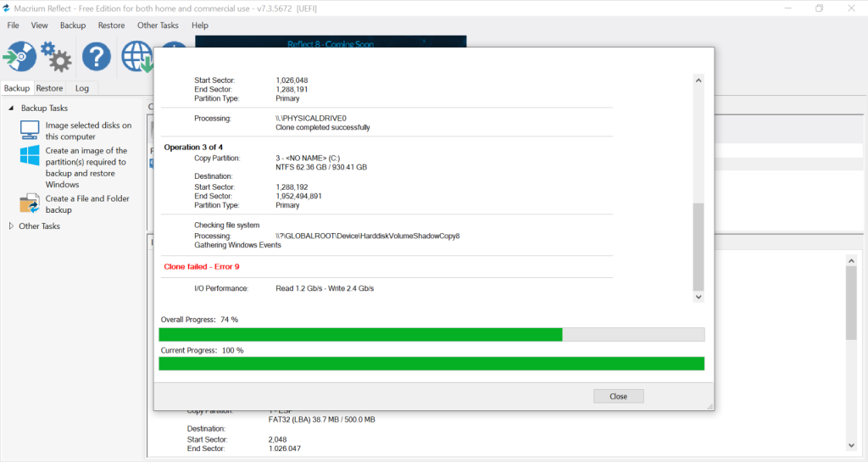Collapse the Backup Tasks tree section
The height and width of the screenshot is (462, 868).
(x=12, y=109)
